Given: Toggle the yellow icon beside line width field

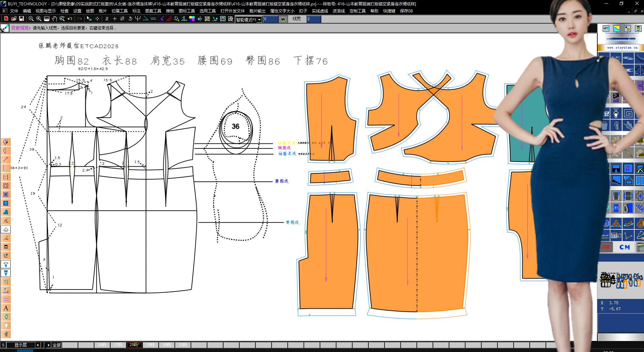Looking at the screenshot, I should click(283, 19).
